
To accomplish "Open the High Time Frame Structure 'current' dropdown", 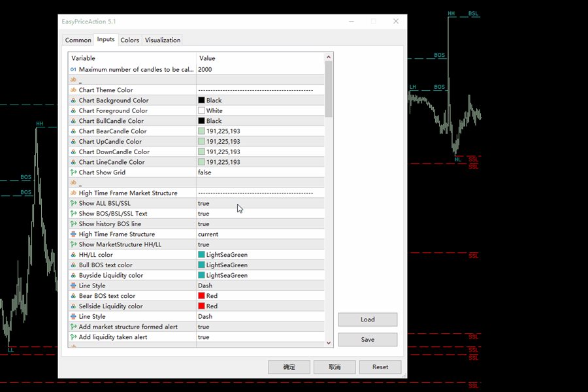I will pos(261,234).
